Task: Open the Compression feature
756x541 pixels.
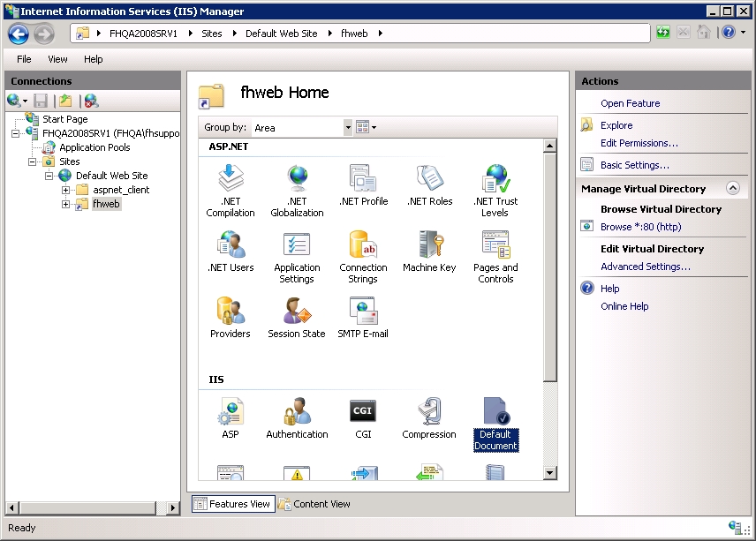Action: (x=429, y=418)
